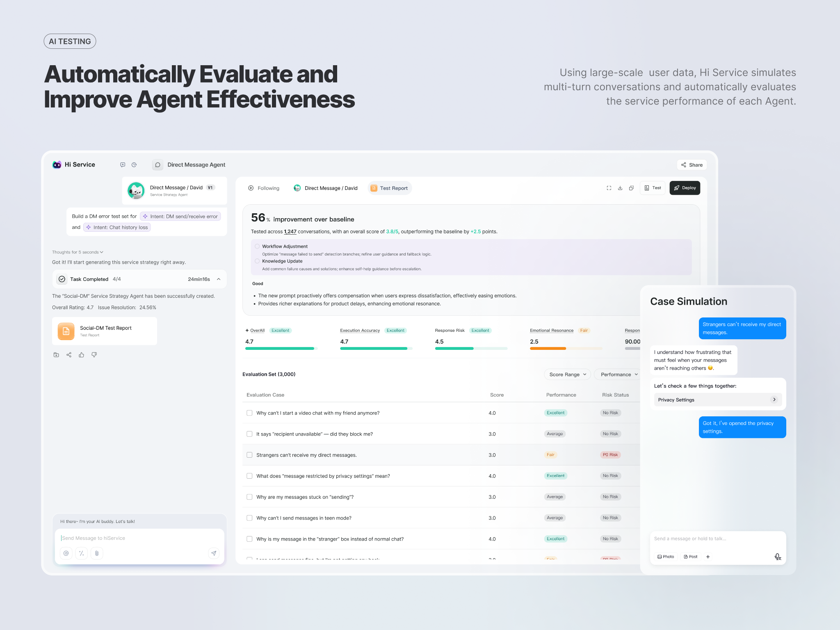The image size is (840, 630).
Task: Start a new chat from the top bar
Action: tap(122, 164)
